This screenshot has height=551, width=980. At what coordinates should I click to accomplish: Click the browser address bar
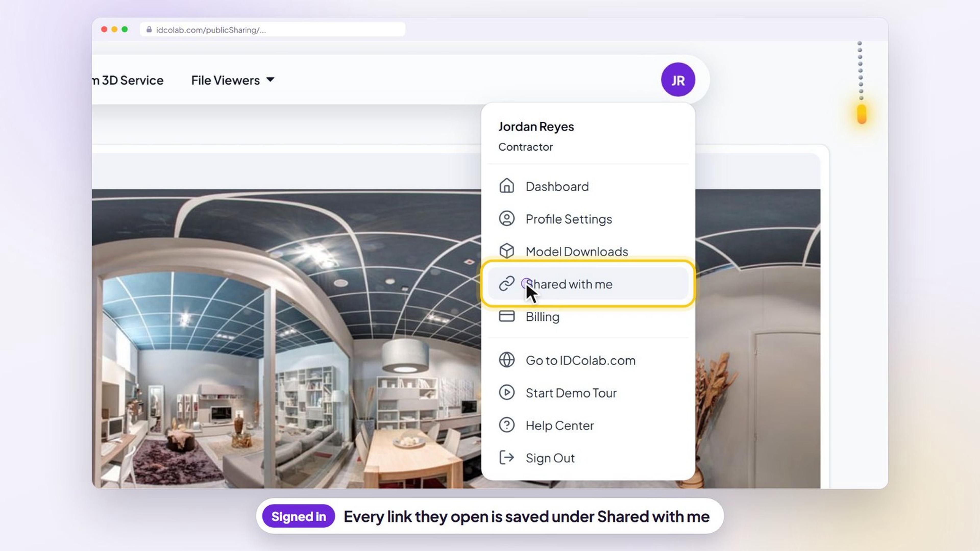coord(272,30)
